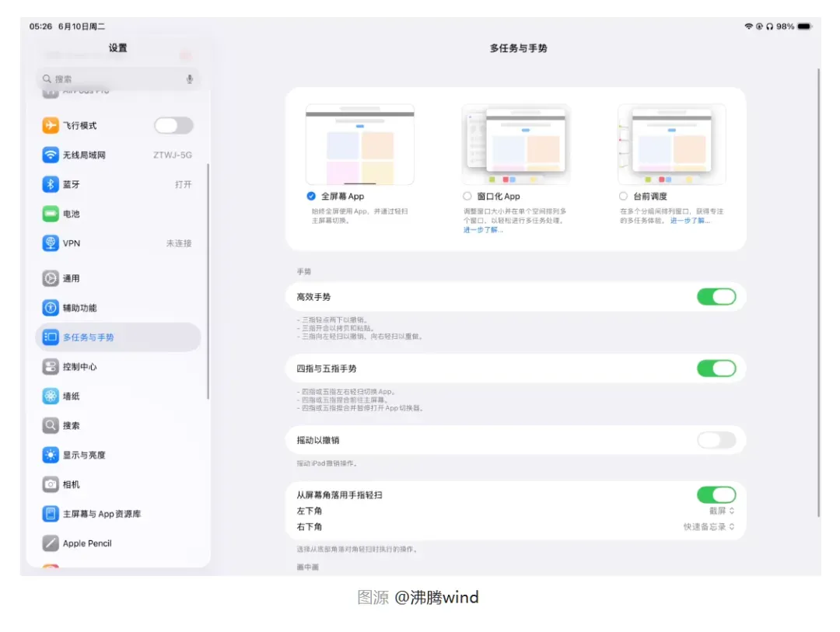
Task: Open the 左下角 截屏 dropdown
Action: 722,511
